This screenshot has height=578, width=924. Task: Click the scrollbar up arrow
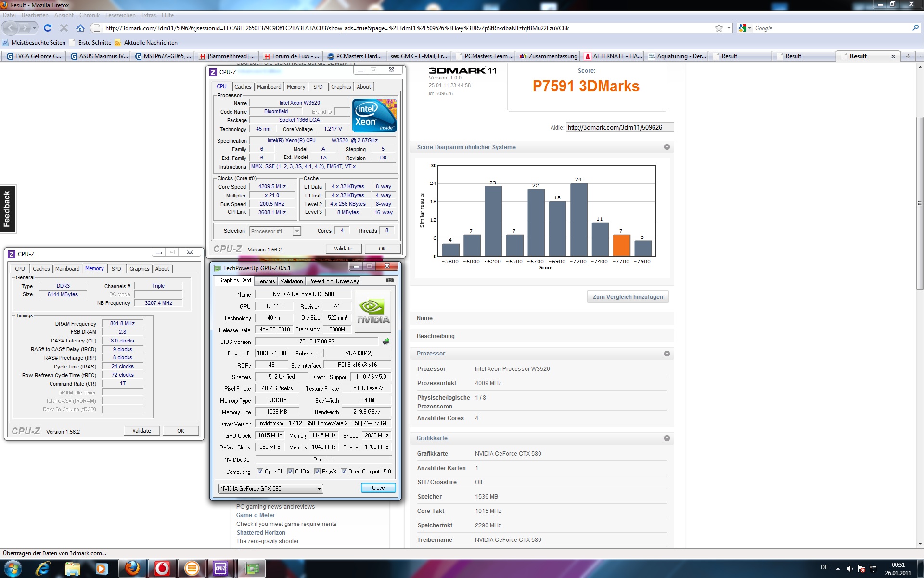point(920,68)
